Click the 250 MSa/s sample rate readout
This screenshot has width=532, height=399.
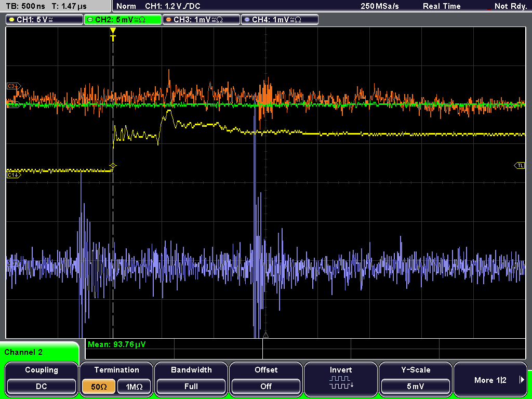[x=380, y=6]
